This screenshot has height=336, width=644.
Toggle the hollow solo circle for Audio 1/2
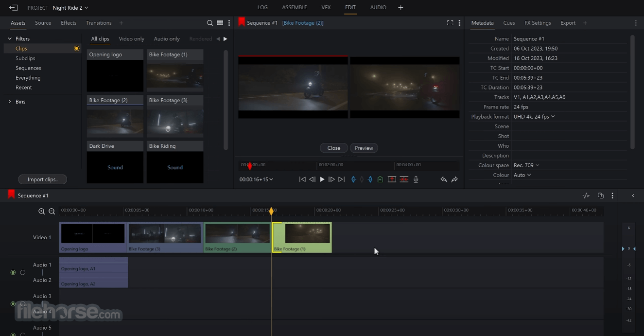pyautogui.click(x=23, y=272)
